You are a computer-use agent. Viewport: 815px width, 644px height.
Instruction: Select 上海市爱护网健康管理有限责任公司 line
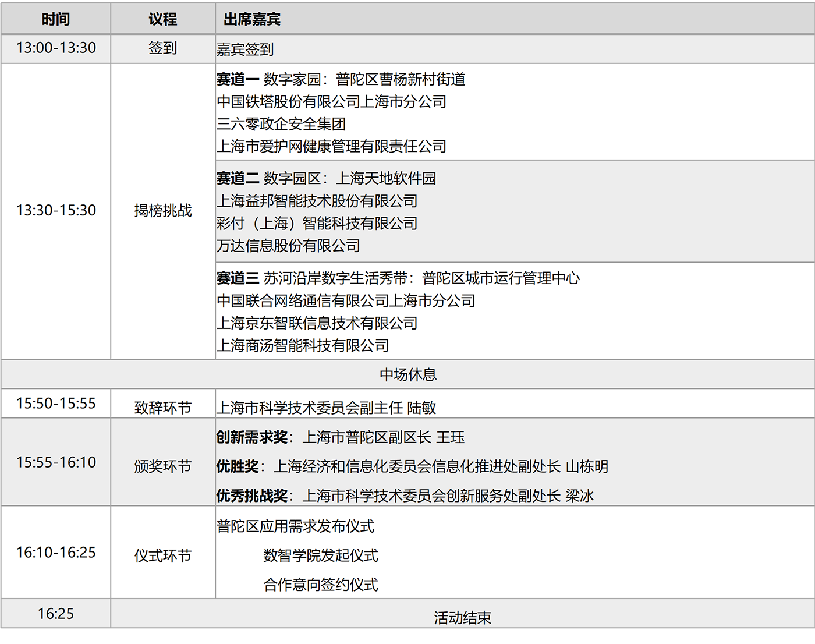(x=332, y=146)
